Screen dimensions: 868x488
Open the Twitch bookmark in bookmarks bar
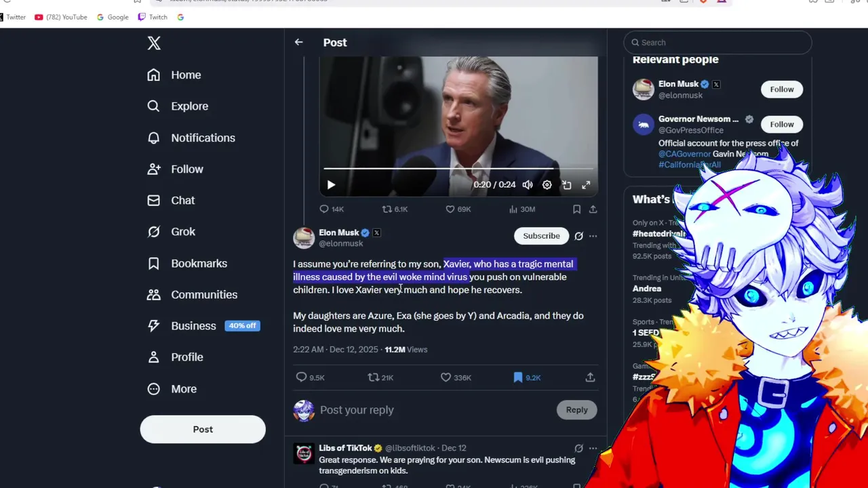[x=153, y=17]
